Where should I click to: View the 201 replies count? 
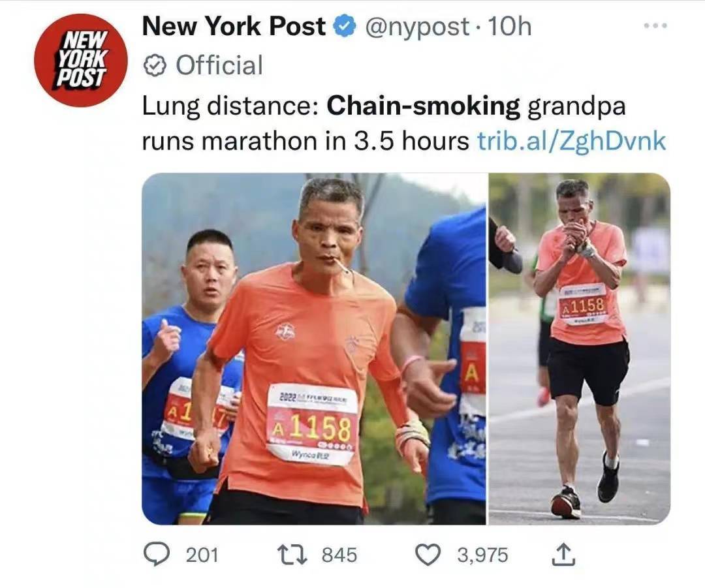pos(202,555)
